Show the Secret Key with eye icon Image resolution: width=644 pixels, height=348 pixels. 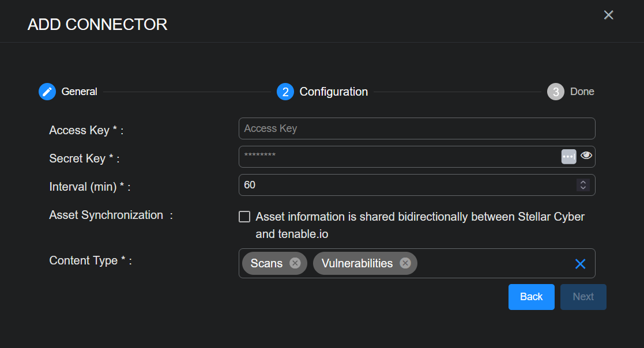[x=586, y=156]
